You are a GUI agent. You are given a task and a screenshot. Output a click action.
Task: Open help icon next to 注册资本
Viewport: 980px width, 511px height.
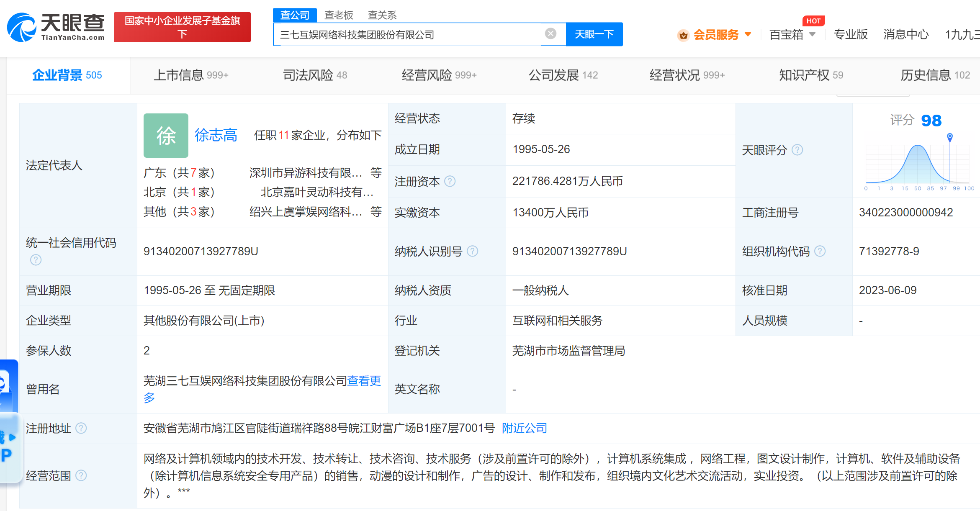pyautogui.click(x=450, y=181)
